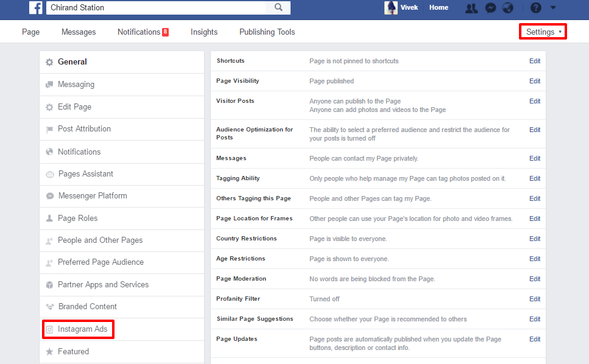Select Featured star icon
Image resolution: width=589 pixels, height=364 pixels.
pyautogui.click(x=49, y=352)
